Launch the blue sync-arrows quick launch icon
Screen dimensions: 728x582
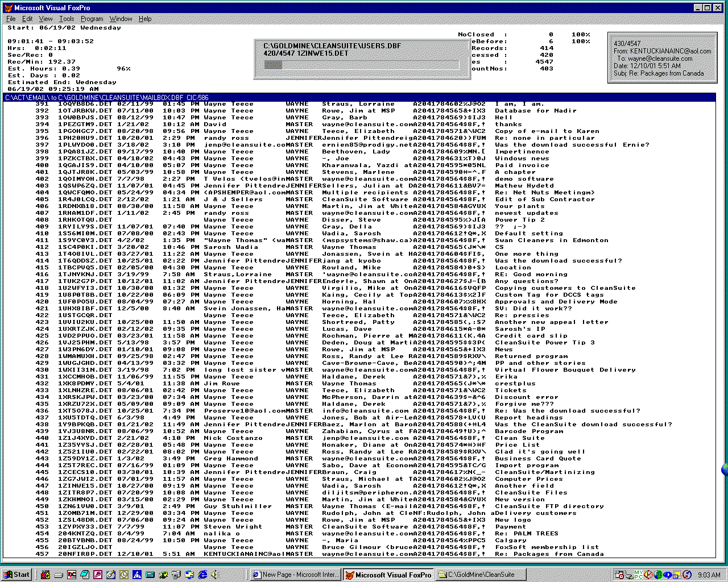point(189,575)
